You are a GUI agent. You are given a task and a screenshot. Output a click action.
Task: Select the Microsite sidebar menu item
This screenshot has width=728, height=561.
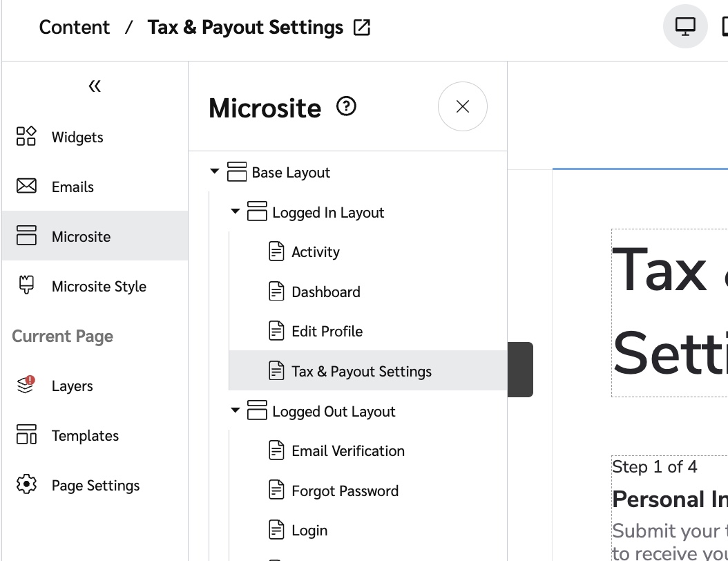(81, 237)
